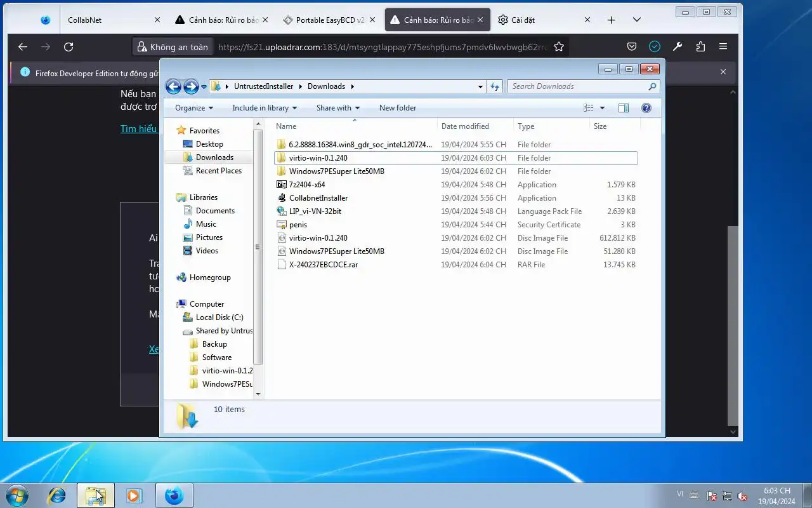
Task: Select the CollabnetInstaller application
Action: (455, 198)
